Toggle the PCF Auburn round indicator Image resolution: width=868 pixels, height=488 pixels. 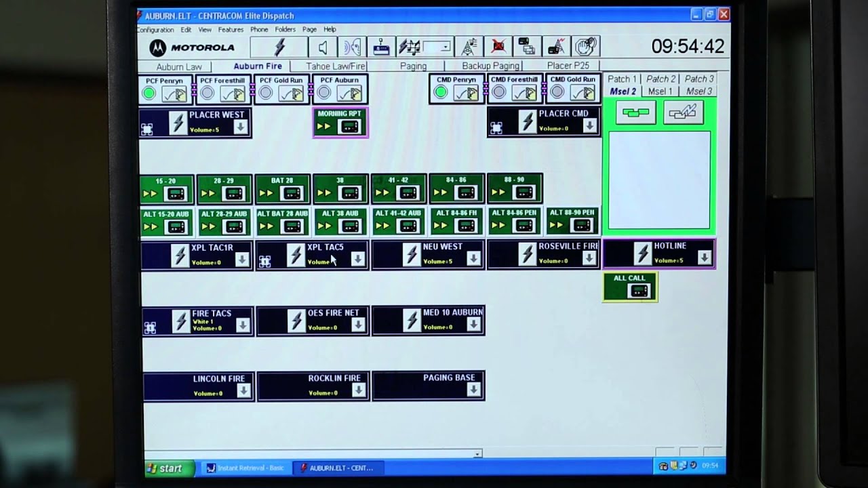tap(324, 94)
